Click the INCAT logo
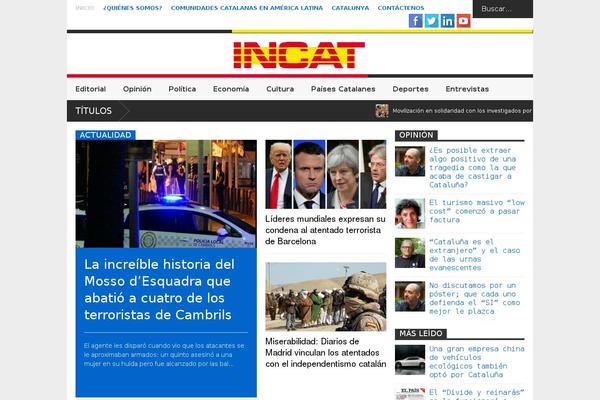The height and width of the screenshot is (400, 600). (299, 55)
